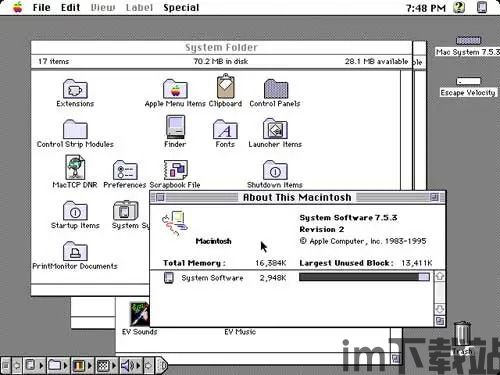Click the "System Software 7.5.3" version text
Image resolution: width=500 pixels, height=375 pixels.
pyautogui.click(x=348, y=218)
